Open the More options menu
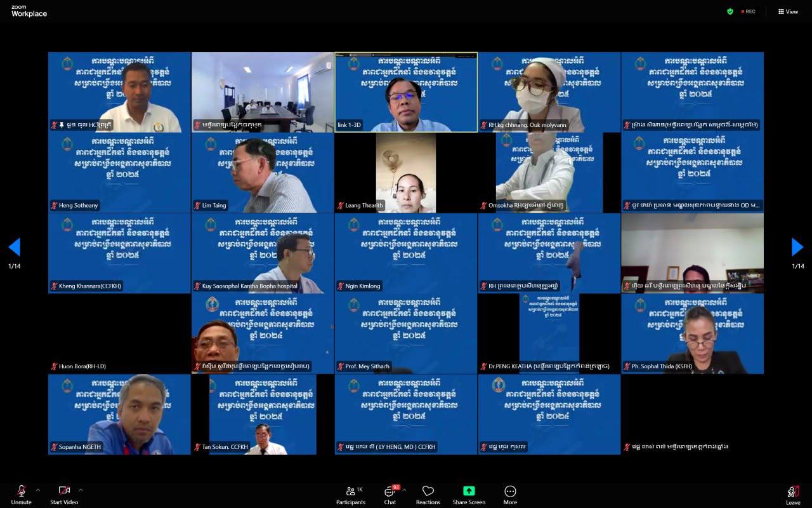The image size is (812, 508). [510, 491]
